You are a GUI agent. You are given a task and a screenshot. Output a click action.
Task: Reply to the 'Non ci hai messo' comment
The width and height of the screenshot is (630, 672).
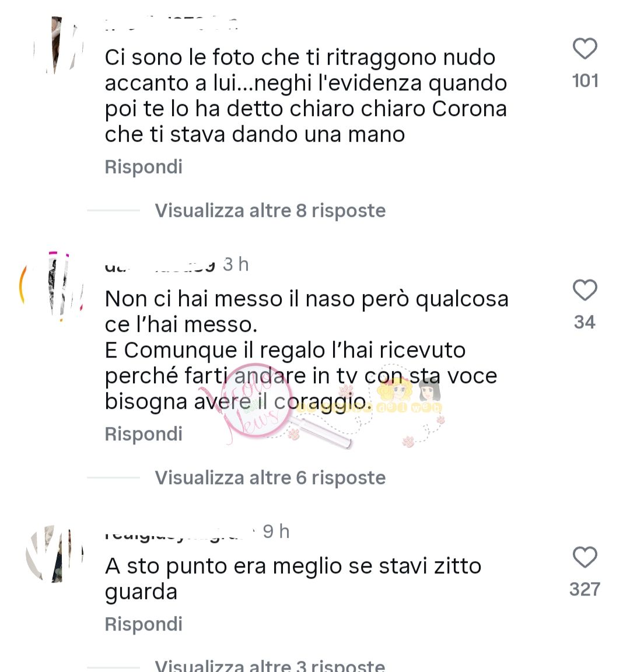pos(143,434)
